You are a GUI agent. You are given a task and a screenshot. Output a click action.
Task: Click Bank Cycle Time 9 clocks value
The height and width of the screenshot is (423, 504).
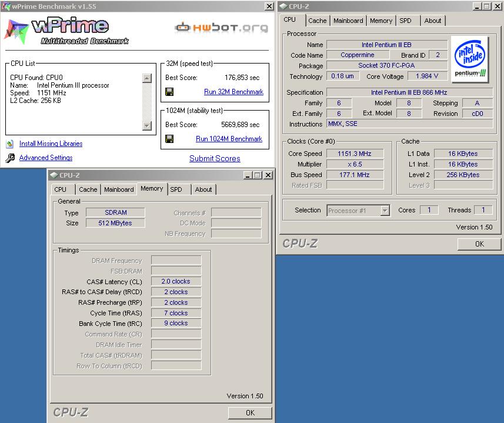point(176,324)
